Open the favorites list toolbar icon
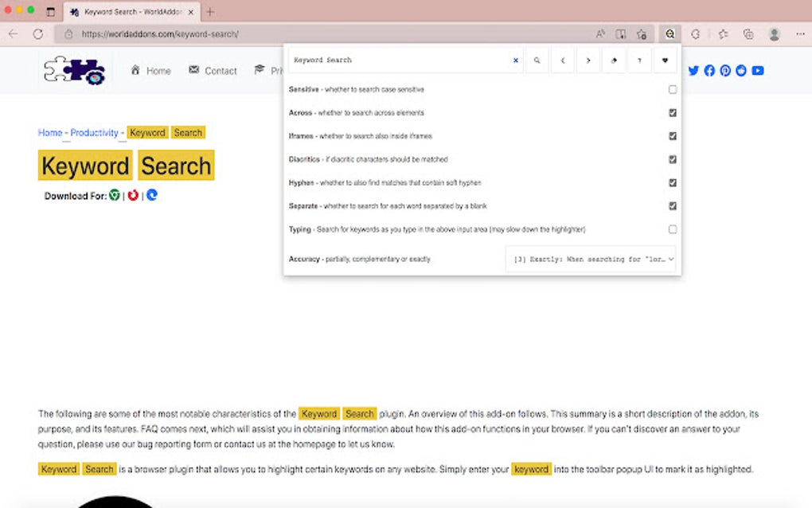This screenshot has width=812, height=508. coord(723,34)
